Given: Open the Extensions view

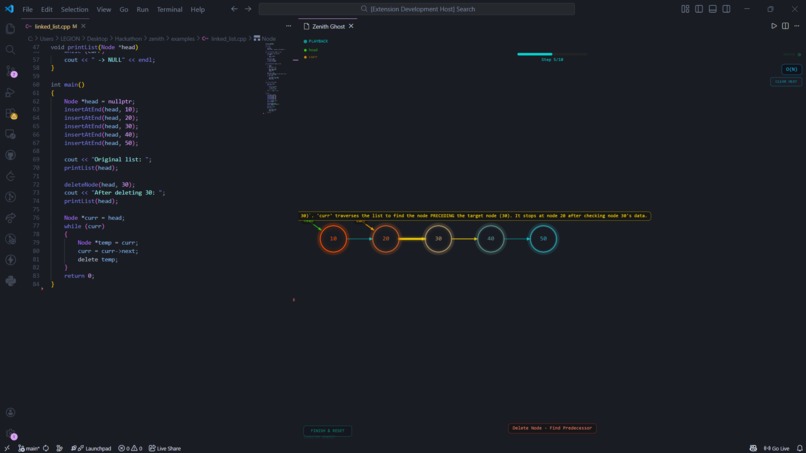Looking at the screenshot, I should pos(10,113).
